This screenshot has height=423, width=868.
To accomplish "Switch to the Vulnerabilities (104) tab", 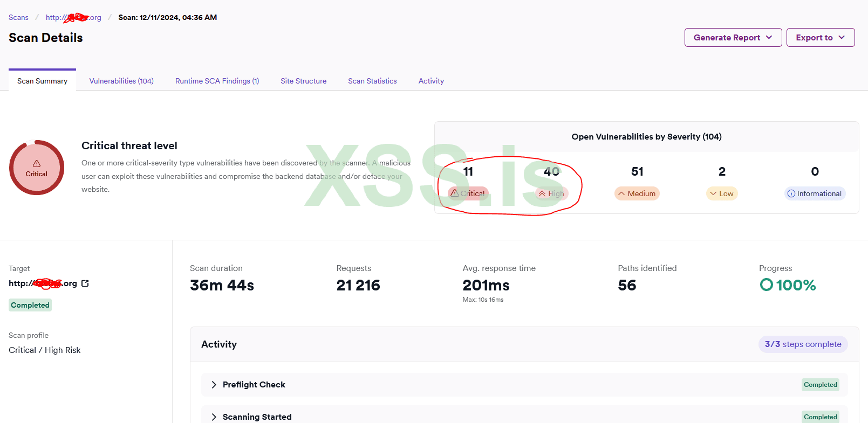I will pyautogui.click(x=121, y=81).
